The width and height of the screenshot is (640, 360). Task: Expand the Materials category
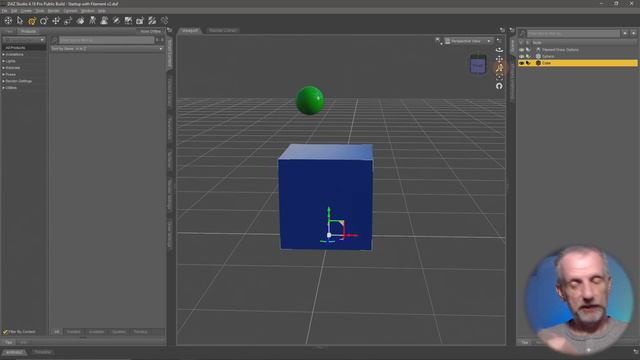[4, 68]
